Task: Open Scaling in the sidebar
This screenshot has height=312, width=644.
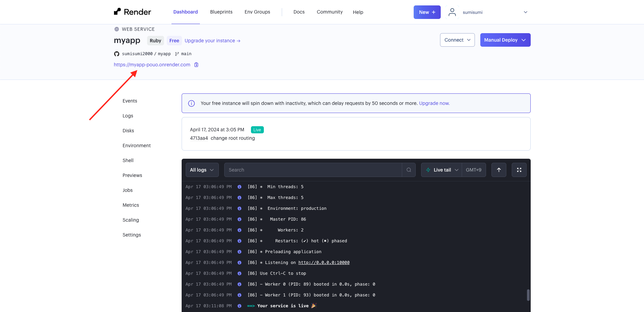Action: (131, 220)
